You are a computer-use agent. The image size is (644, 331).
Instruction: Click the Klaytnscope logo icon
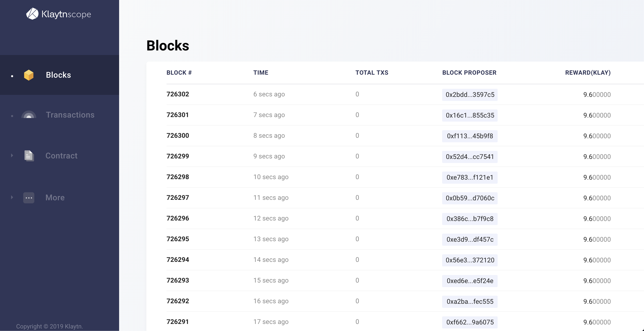click(x=32, y=14)
